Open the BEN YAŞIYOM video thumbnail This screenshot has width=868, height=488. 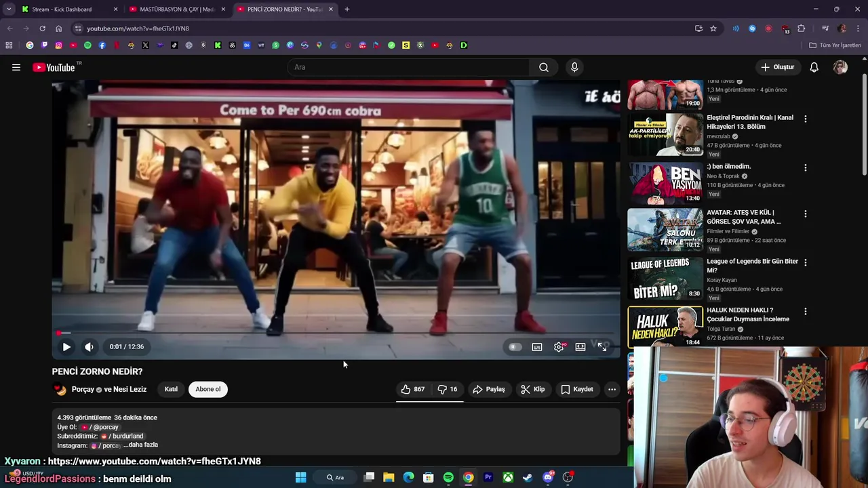pyautogui.click(x=665, y=183)
